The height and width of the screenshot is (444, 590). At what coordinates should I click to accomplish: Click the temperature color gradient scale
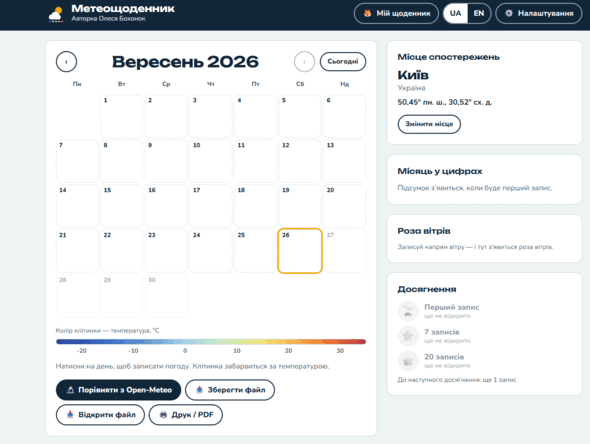(x=211, y=342)
